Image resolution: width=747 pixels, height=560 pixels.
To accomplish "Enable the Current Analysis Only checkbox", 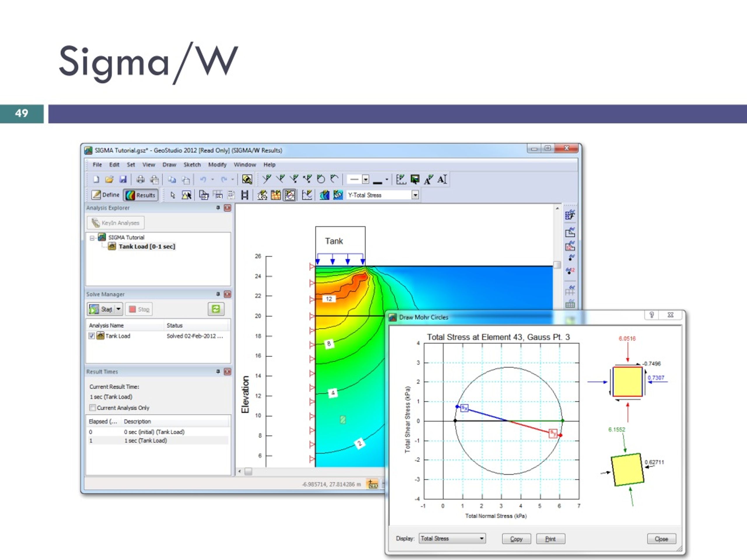I will (x=92, y=408).
